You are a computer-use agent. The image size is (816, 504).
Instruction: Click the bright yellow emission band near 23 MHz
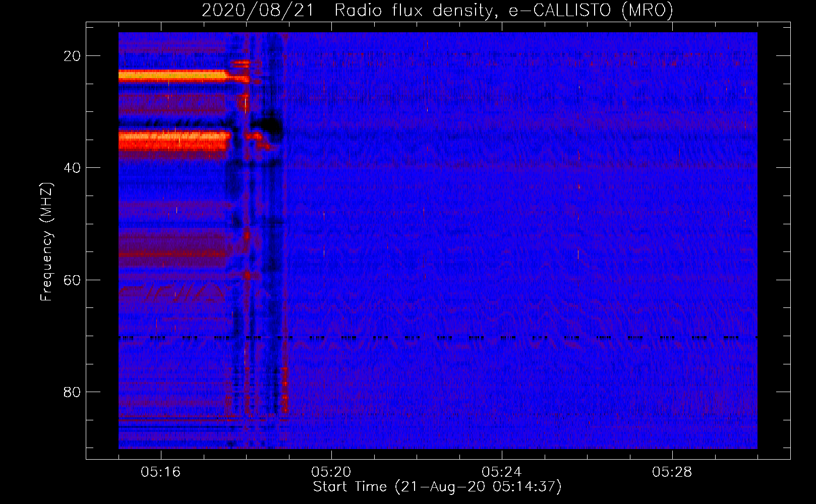click(x=174, y=76)
